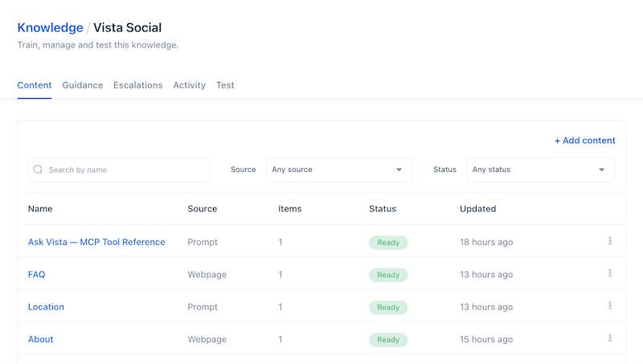643x364 pixels.
Task: Switch to the Content tab
Action: (x=35, y=85)
